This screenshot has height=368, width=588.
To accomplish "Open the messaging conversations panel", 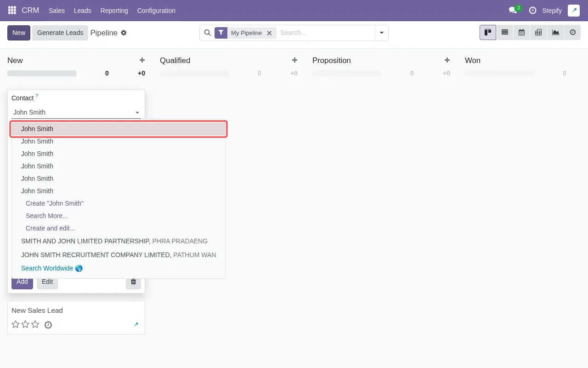I will pyautogui.click(x=513, y=10).
